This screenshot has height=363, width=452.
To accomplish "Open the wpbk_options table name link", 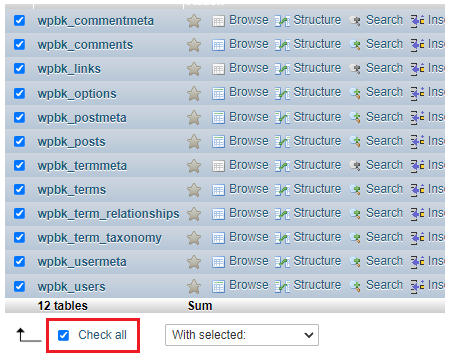I will click(77, 94).
